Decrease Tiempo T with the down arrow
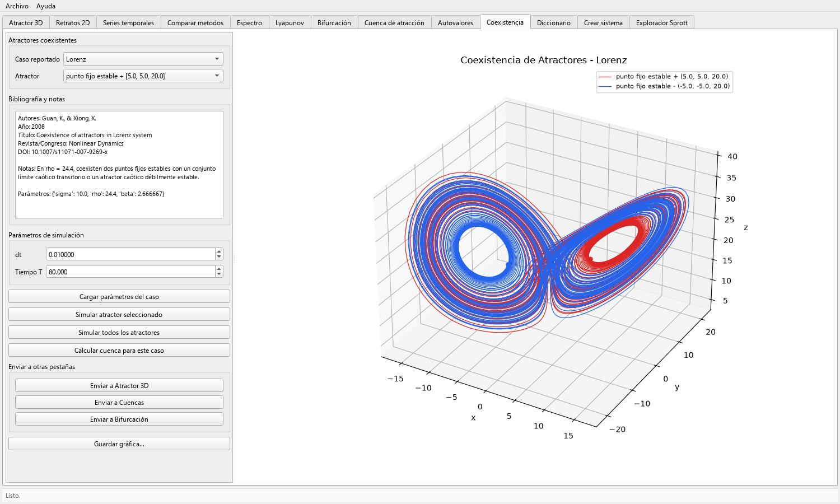 (219, 274)
